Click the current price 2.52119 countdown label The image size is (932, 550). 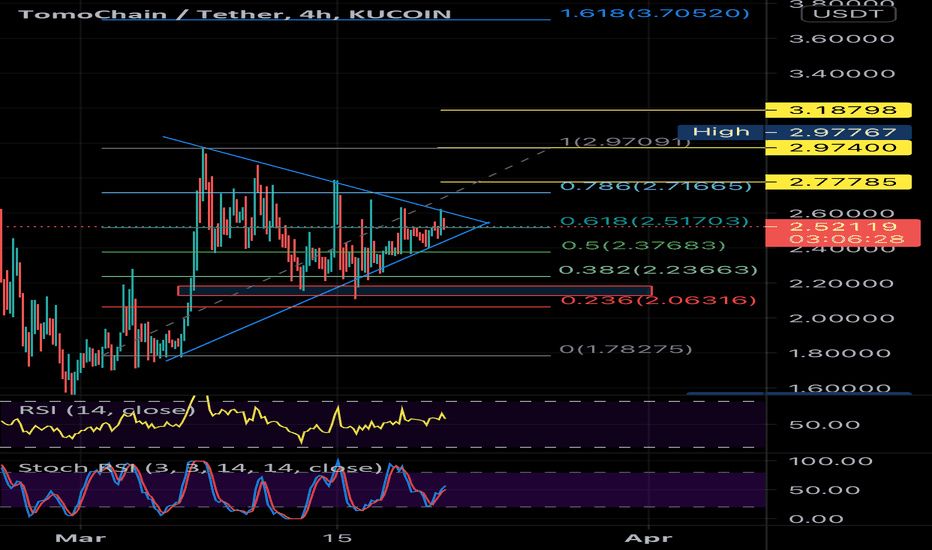[843, 232]
